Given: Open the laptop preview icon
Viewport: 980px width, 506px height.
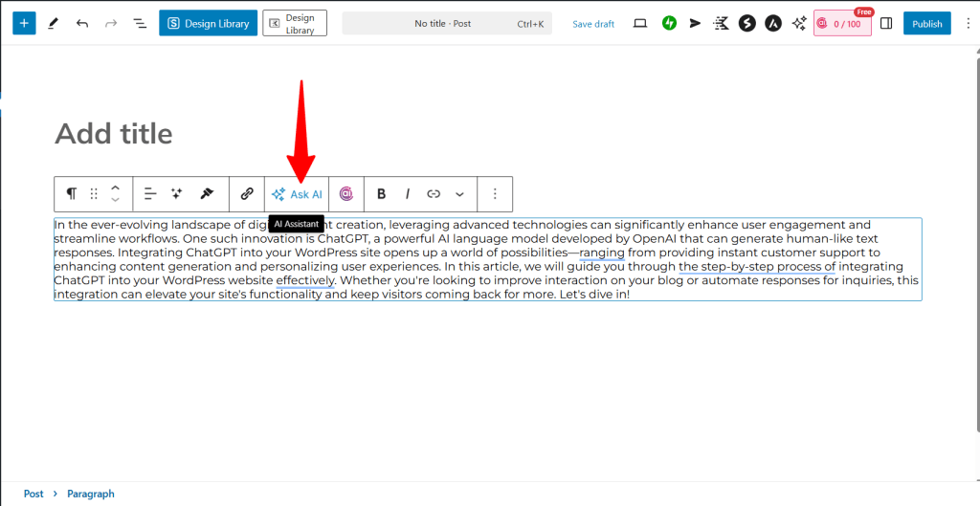Looking at the screenshot, I should pos(640,24).
